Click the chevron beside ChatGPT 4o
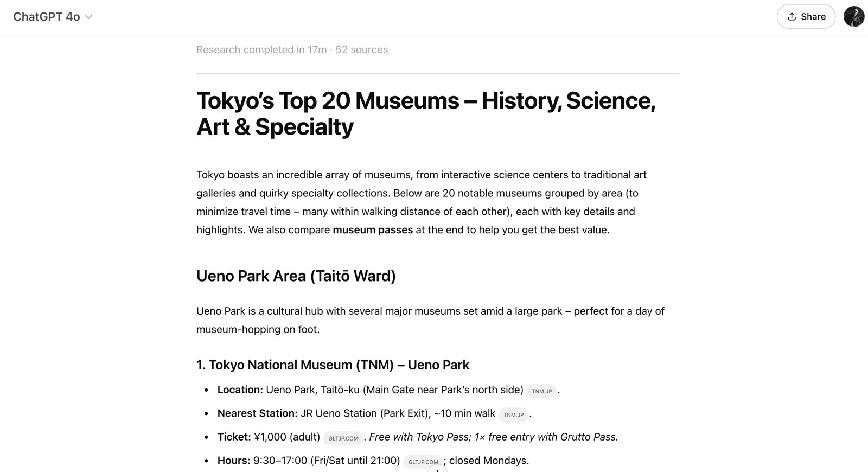Image resolution: width=868 pixels, height=472 pixels. point(88,17)
